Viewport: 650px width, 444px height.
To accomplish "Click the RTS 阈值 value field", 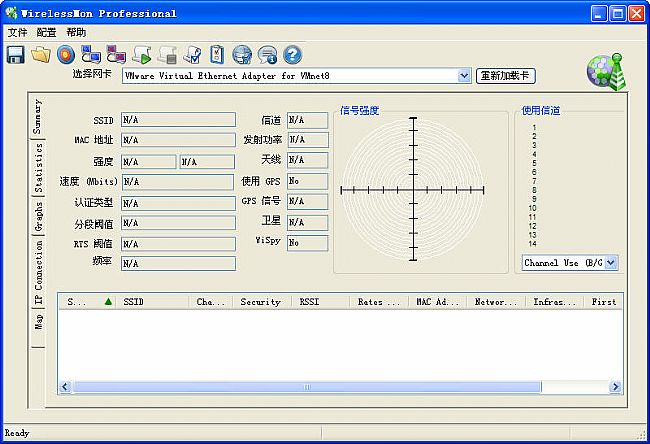I will click(x=178, y=244).
